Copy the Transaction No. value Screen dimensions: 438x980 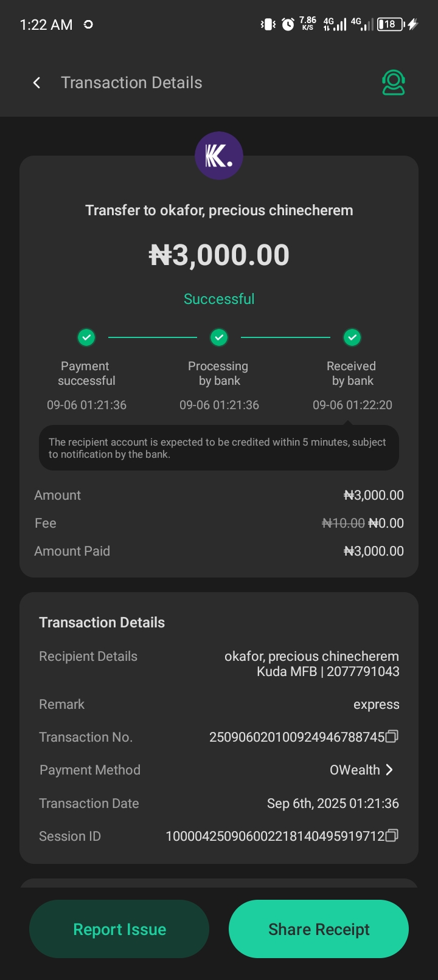(392, 737)
